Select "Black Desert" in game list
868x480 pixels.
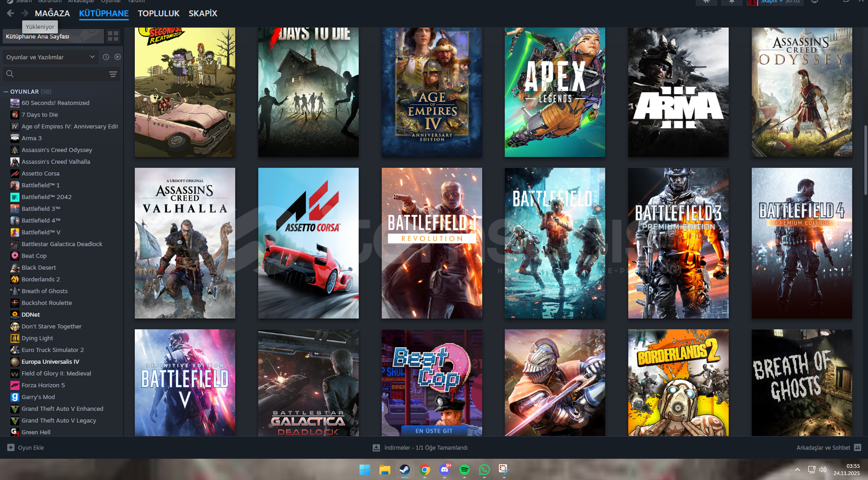pyautogui.click(x=39, y=267)
